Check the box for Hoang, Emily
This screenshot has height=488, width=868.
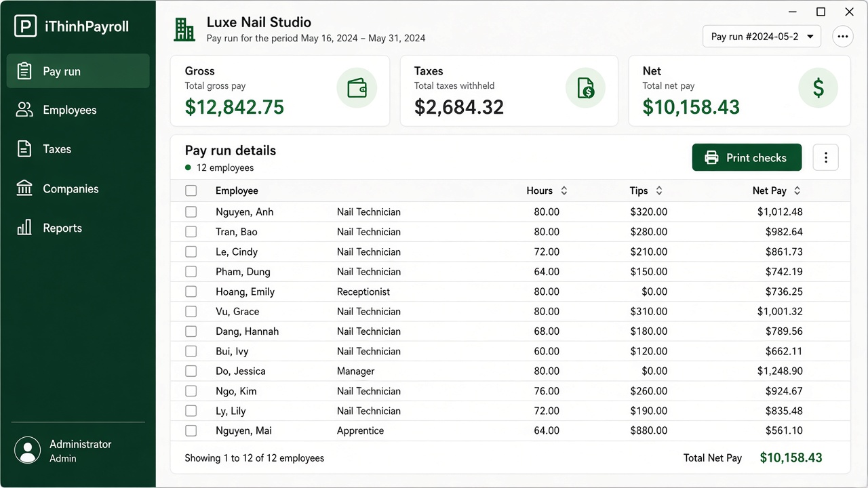coord(191,291)
